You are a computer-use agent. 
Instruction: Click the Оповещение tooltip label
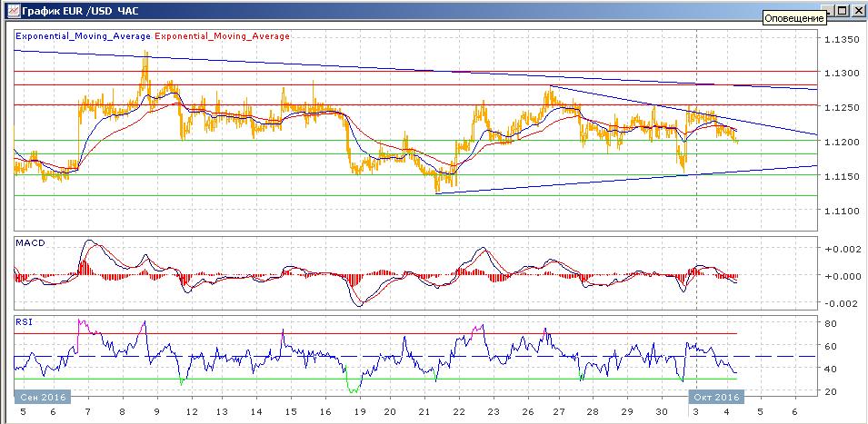[x=795, y=18]
